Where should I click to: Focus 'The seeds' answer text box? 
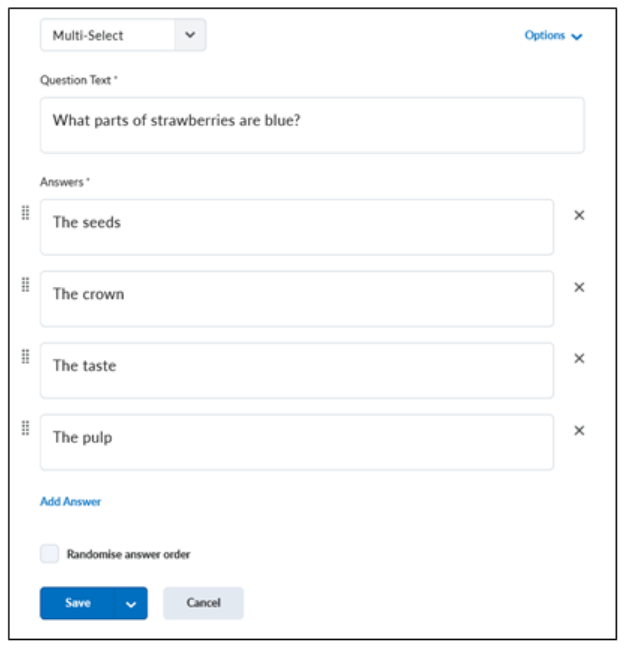[x=296, y=227]
